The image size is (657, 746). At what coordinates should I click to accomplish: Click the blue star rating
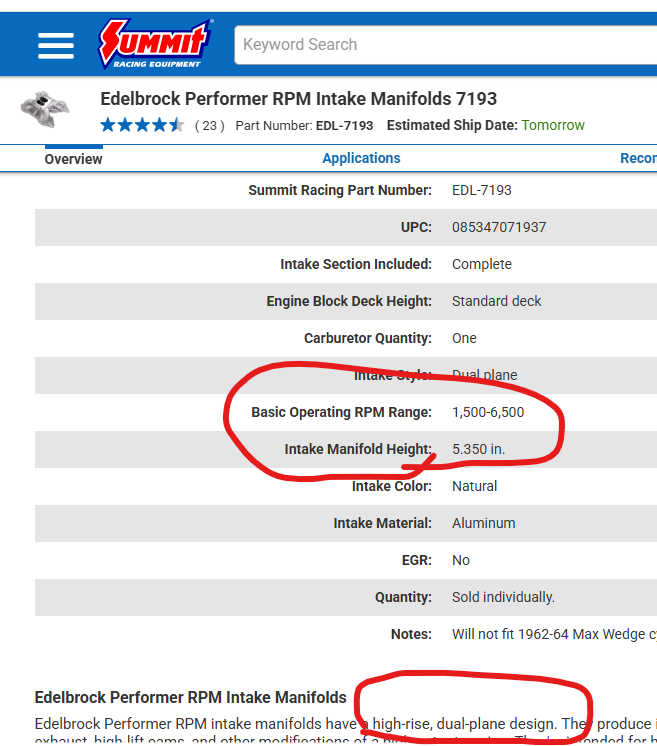(x=142, y=125)
